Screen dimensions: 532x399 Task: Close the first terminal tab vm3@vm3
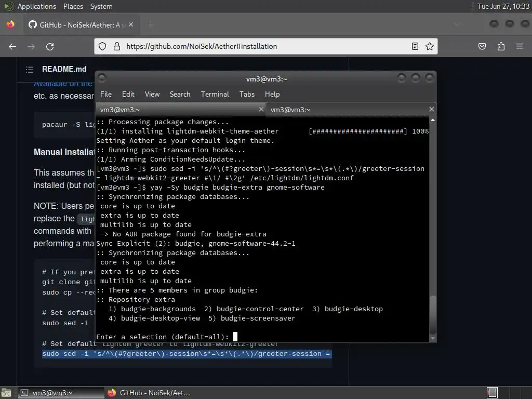click(261, 109)
